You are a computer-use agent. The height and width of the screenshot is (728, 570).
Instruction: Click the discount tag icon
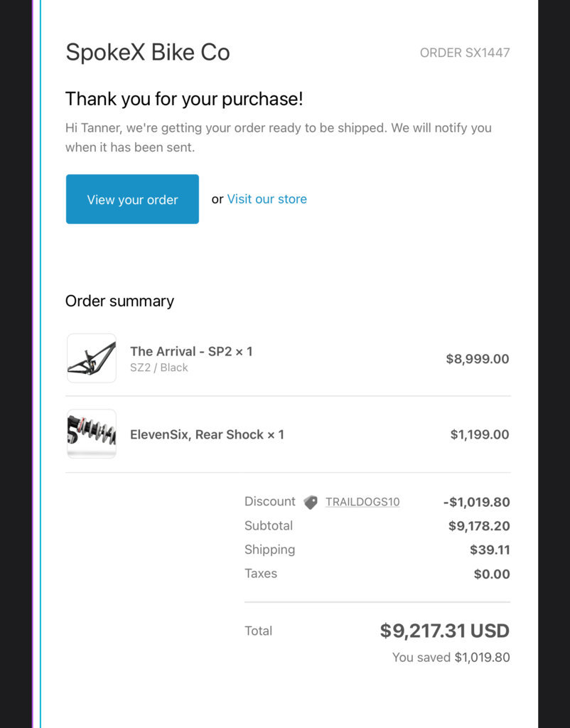(311, 503)
